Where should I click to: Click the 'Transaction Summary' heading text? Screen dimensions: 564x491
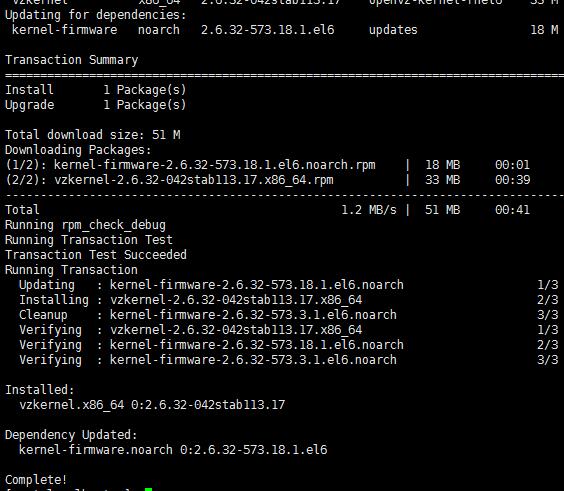[72, 60]
